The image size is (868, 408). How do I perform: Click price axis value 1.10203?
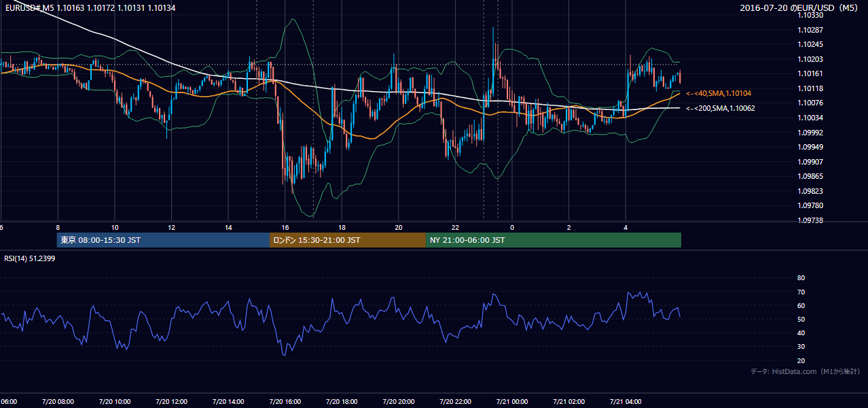pyautogui.click(x=811, y=59)
